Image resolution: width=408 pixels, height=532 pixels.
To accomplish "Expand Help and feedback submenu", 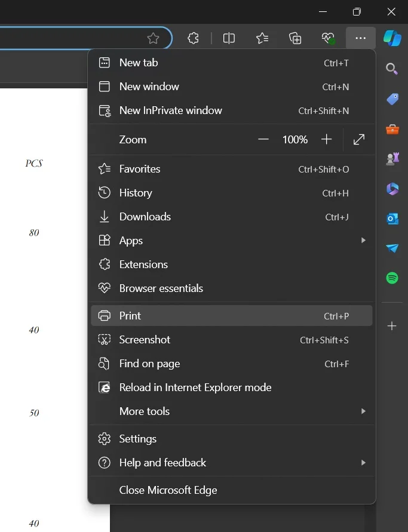I will coord(231,463).
